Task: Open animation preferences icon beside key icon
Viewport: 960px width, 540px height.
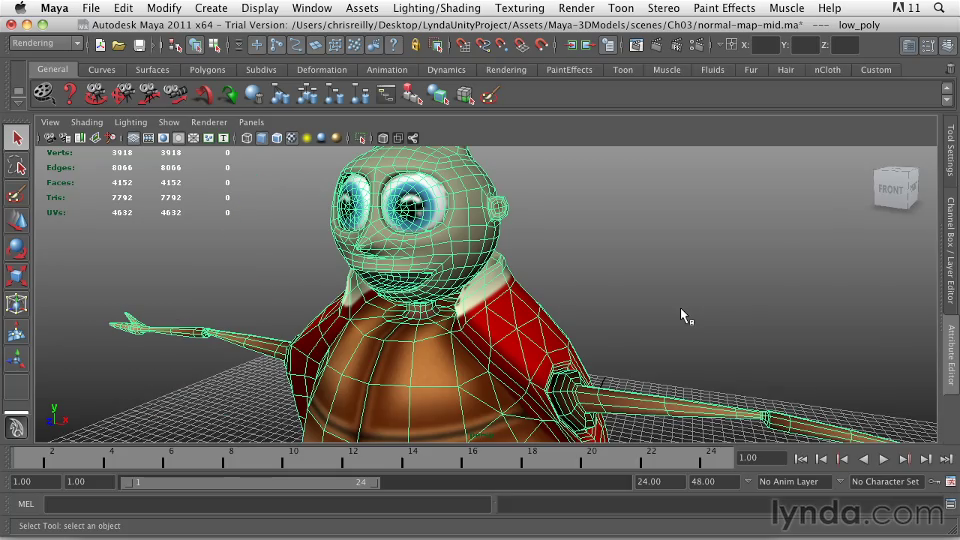Action: 951,482
